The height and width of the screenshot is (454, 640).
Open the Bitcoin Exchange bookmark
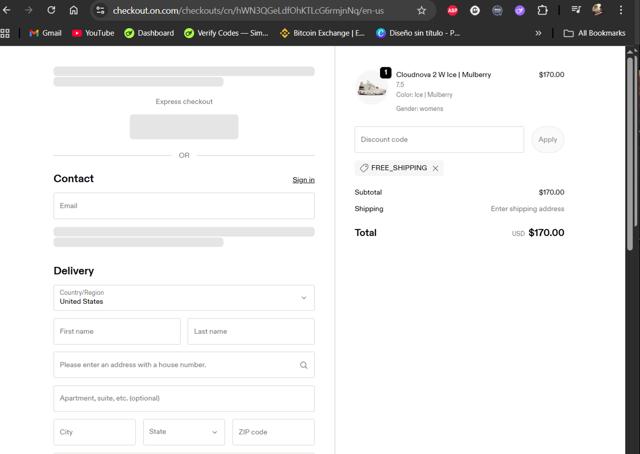pos(322,33)
